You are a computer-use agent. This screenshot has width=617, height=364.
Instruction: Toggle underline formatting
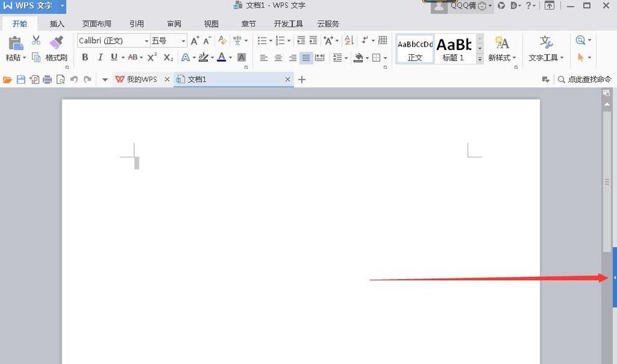[x=114, y=57]
